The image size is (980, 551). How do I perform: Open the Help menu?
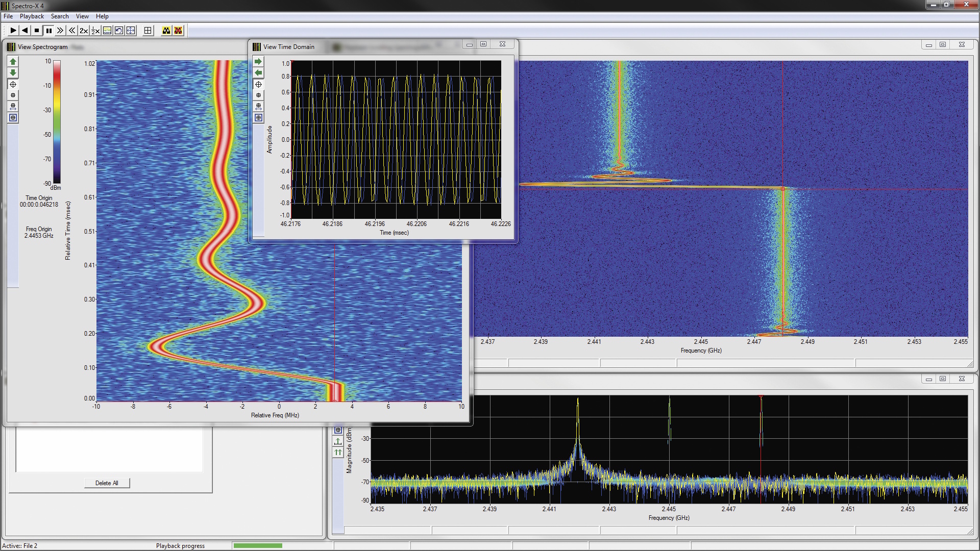pyautogui.click(x=102, y=16)
